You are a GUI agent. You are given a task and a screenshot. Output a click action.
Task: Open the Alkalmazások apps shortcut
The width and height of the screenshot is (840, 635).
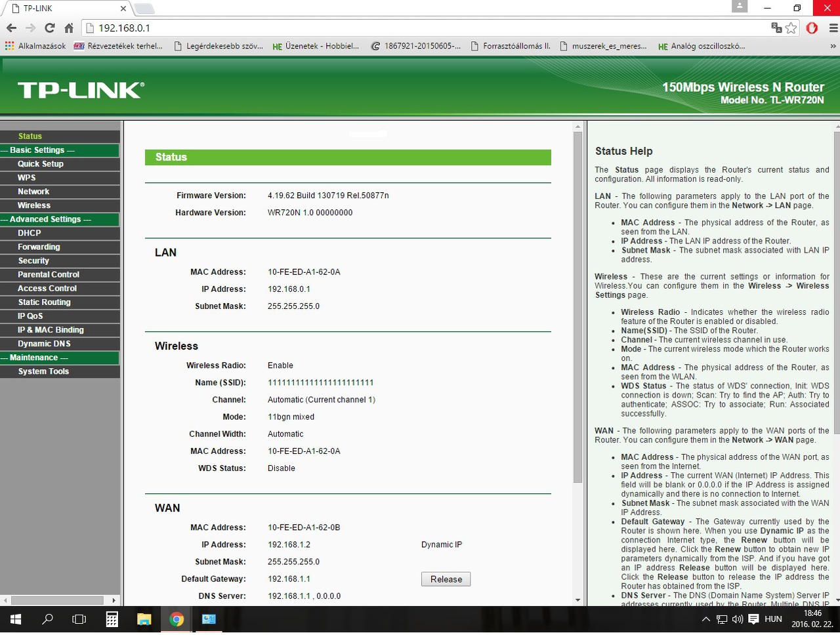point(35,46)
